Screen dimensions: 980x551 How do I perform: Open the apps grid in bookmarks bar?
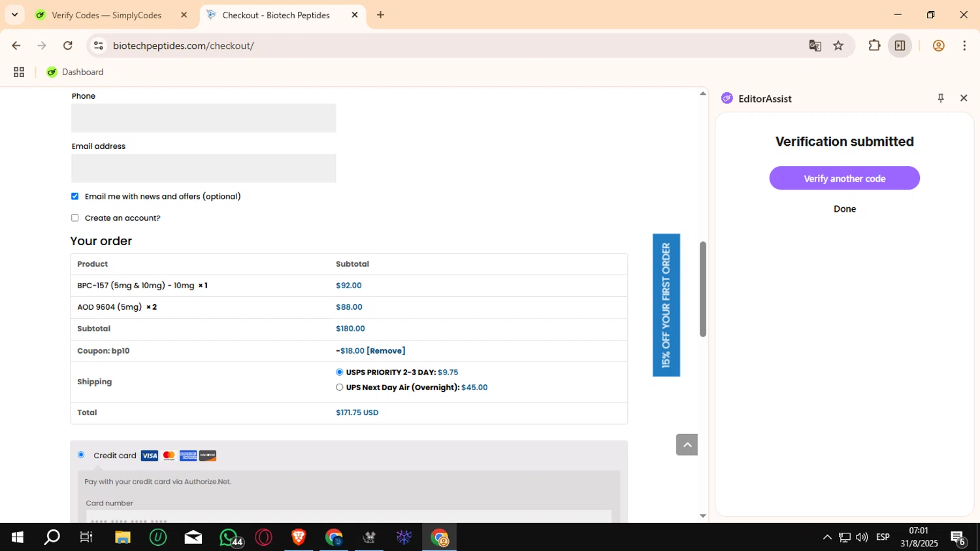point(19,73)
